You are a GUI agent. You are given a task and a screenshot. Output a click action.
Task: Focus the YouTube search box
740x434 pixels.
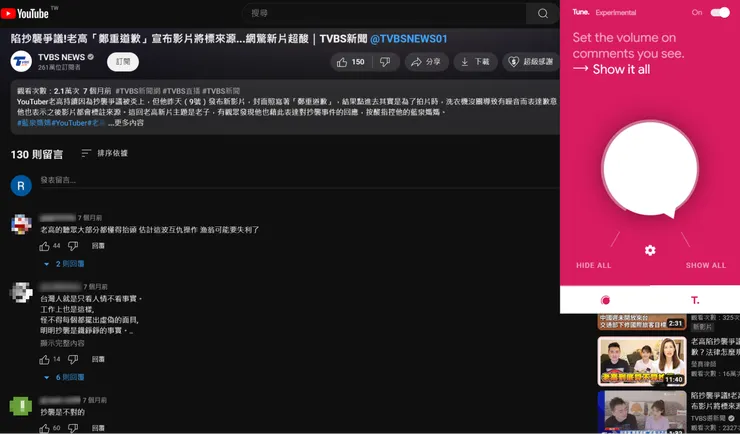(x=385, y=13)
